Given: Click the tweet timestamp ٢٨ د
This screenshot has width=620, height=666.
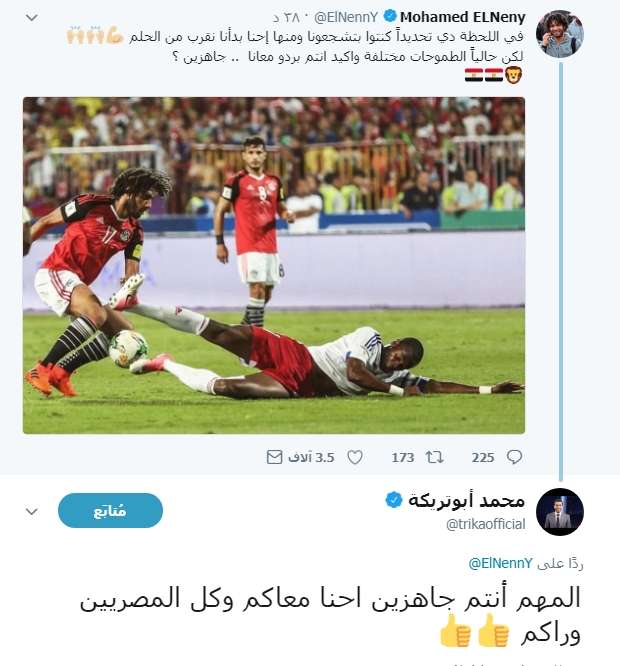Looking at the screenshot, I should click(286, 17).
